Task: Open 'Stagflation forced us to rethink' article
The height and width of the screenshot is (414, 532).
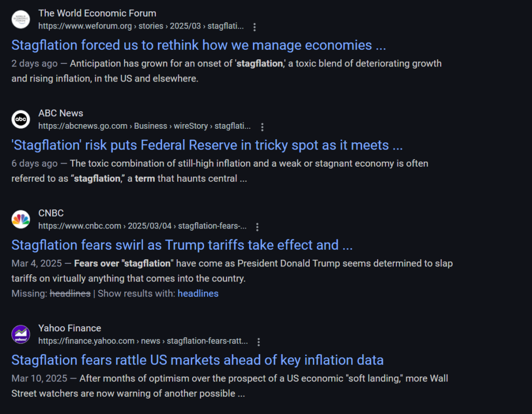Action: point(198,45)
